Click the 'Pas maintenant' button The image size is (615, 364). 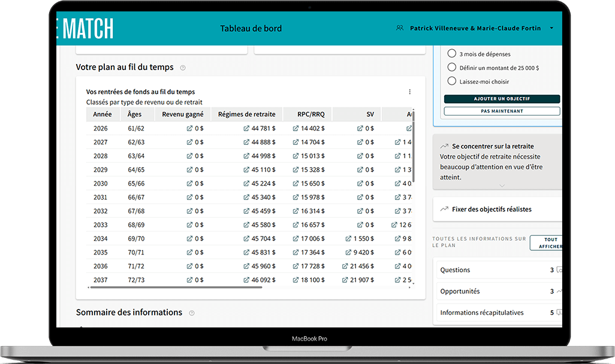click(x=502, y=111)
